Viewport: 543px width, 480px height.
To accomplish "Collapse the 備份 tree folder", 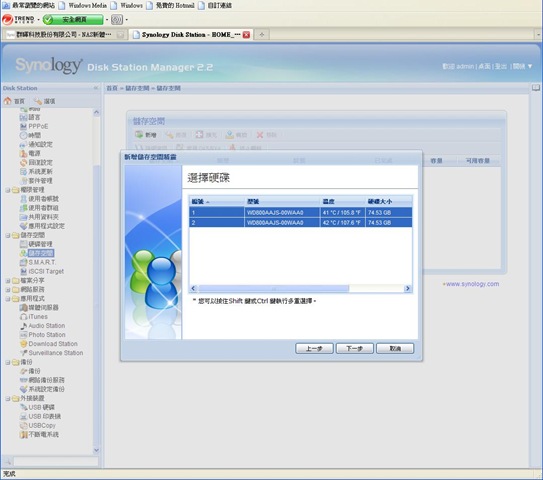I will pos(8,362).
